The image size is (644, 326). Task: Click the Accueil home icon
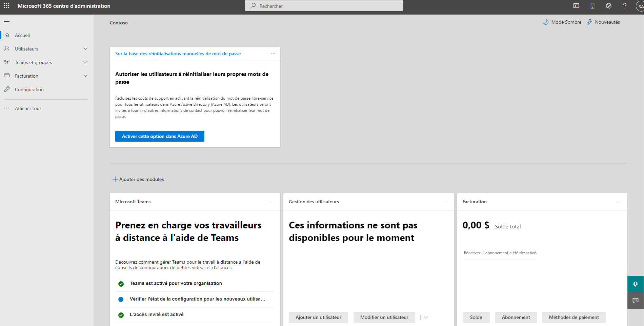[7, 35]
